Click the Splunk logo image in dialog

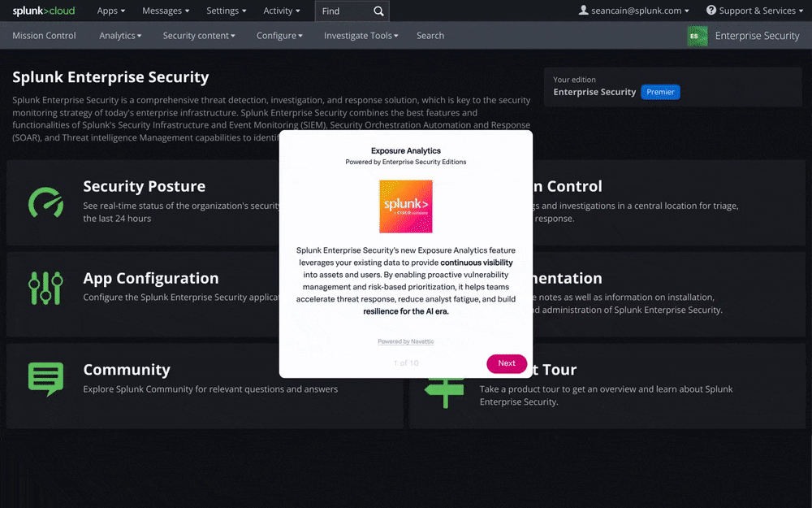(x=405, y=206)
